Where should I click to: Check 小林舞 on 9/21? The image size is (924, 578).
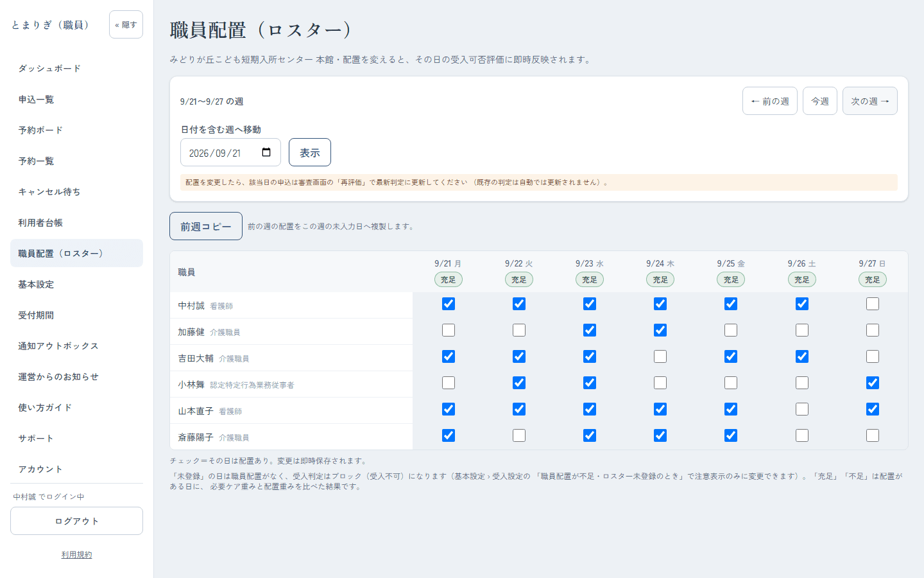pos(449,383)
